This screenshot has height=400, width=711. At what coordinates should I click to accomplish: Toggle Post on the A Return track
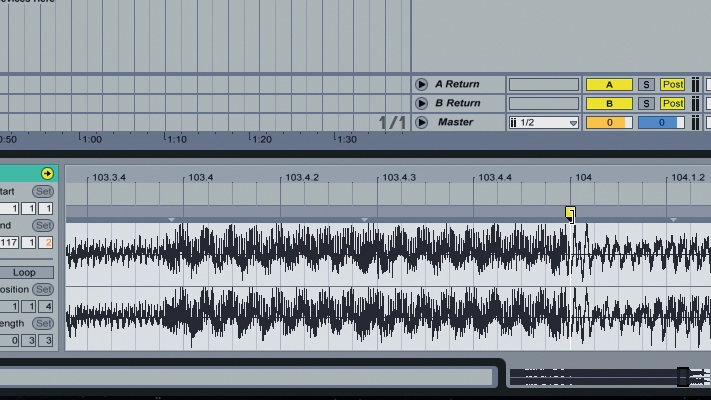click(x=672, y=84)
